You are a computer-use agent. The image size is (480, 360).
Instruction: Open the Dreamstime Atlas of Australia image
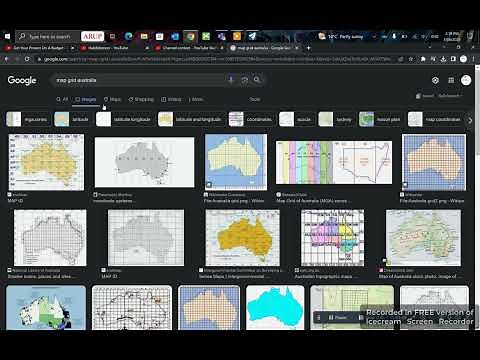[423, 238]
